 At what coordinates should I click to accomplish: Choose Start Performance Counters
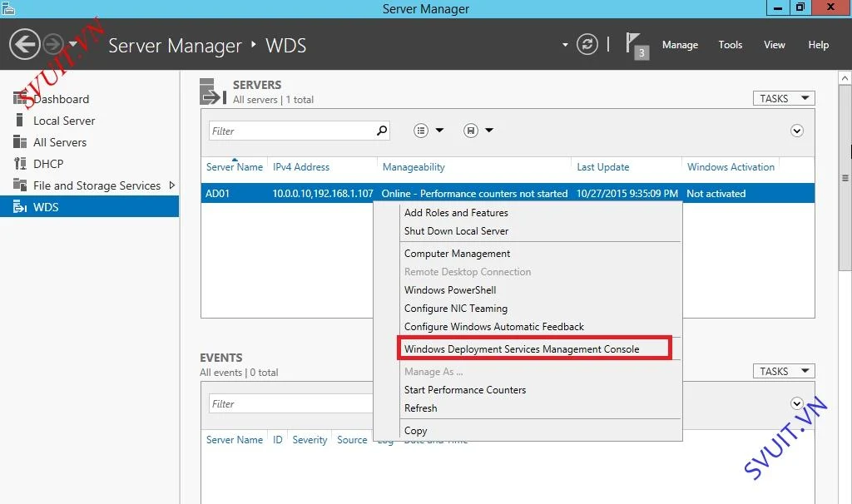[x=464, y=390]
